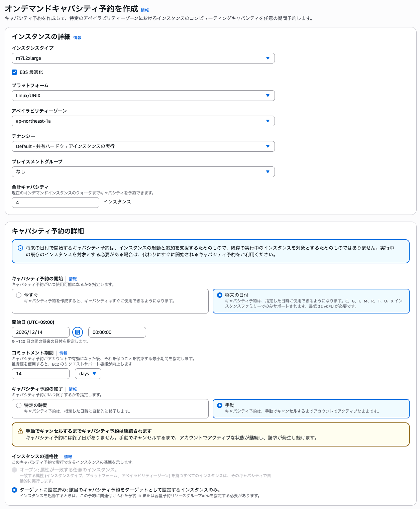Screen dimensions: 420x509
Task: Click the warning triangle icon in the manual-cancel alert
Action: click(20, 431)
